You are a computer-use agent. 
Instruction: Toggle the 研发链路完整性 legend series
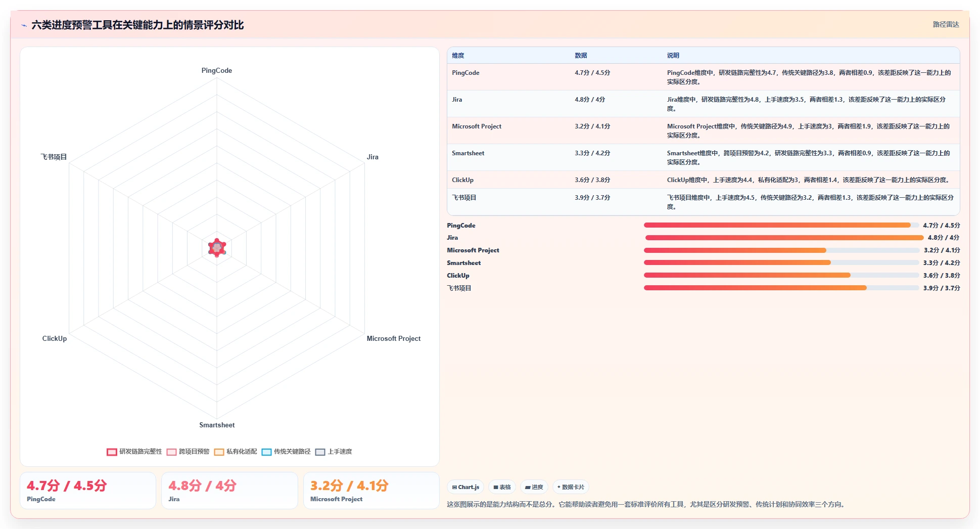134,452
